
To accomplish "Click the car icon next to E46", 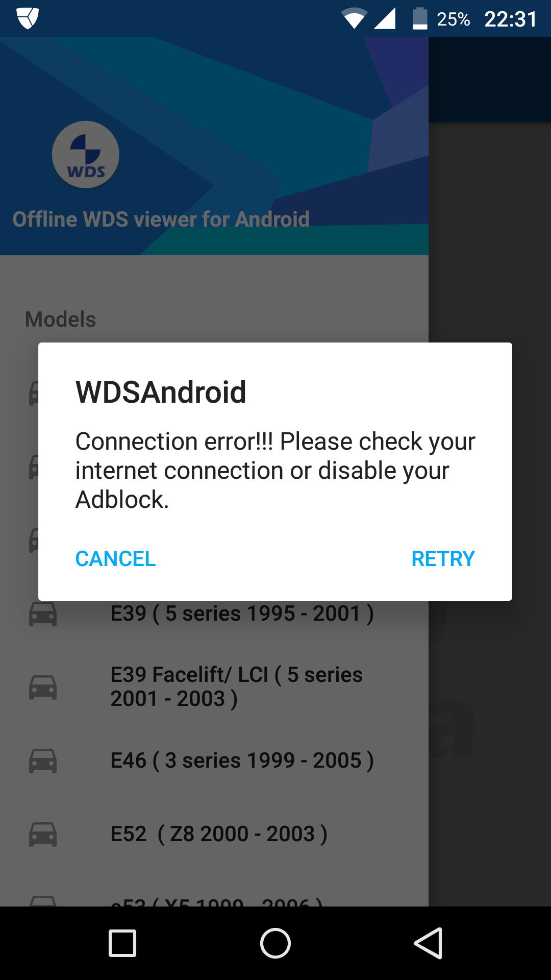I will (x=43, y=761).
